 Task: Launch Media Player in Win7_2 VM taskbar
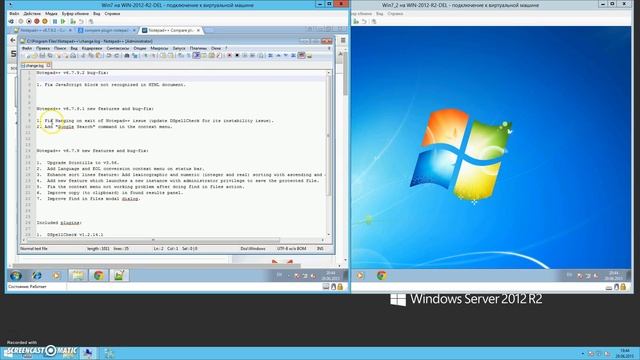pyautogui.click(x=360, y=276)
